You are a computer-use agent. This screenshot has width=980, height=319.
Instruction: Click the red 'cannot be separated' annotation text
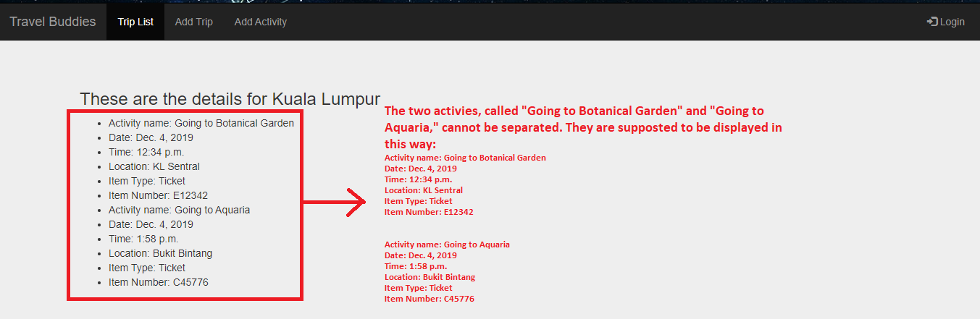[x=583, y=127]
